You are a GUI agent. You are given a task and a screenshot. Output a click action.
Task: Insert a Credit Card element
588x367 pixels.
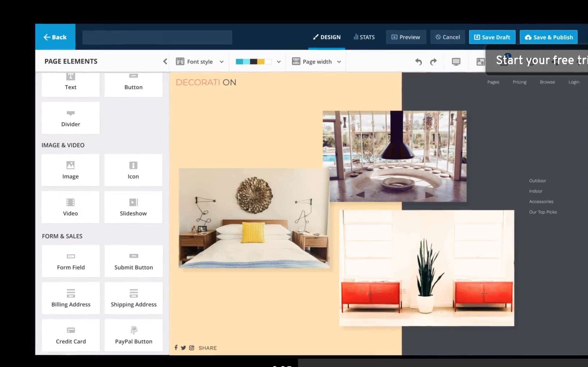(71, 335)
